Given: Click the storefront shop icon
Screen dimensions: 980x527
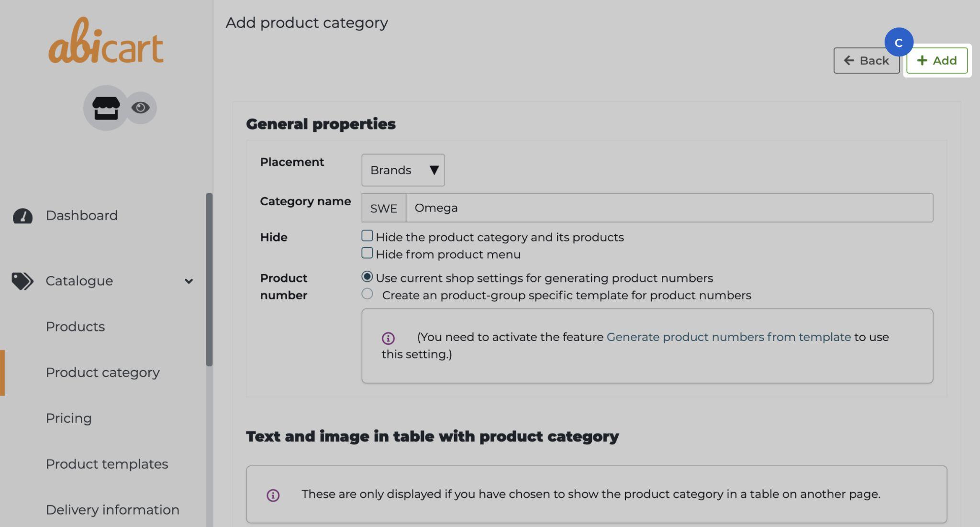Looking at the screenshot, I should tap(106, 108).
